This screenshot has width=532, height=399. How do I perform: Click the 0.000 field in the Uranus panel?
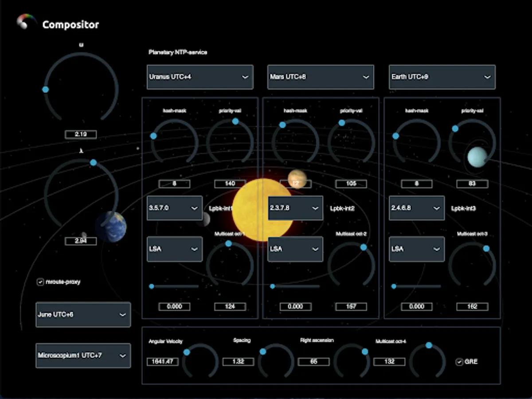pyautogui.click(x=174, y=306)
